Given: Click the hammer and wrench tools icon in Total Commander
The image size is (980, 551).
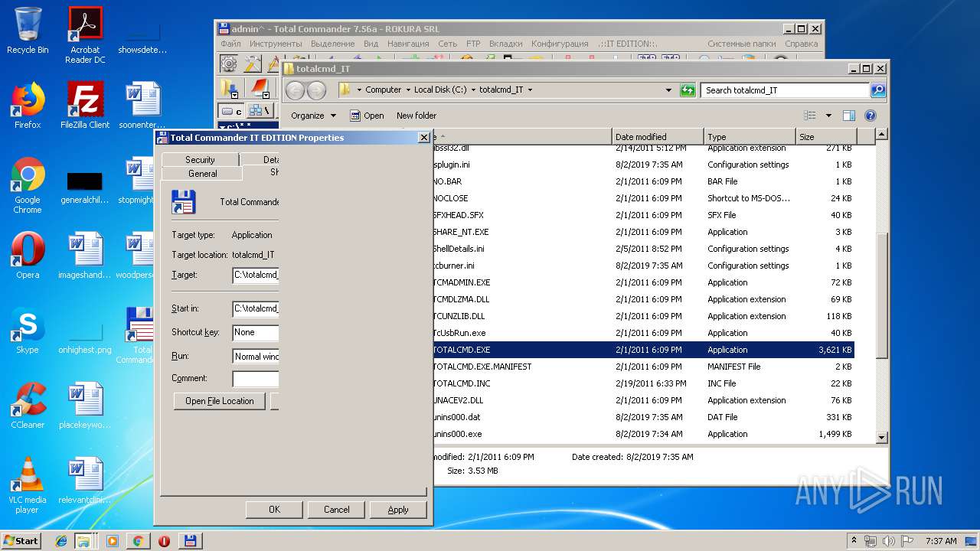Looking at the screenshot, I should (x=253, y=64).
